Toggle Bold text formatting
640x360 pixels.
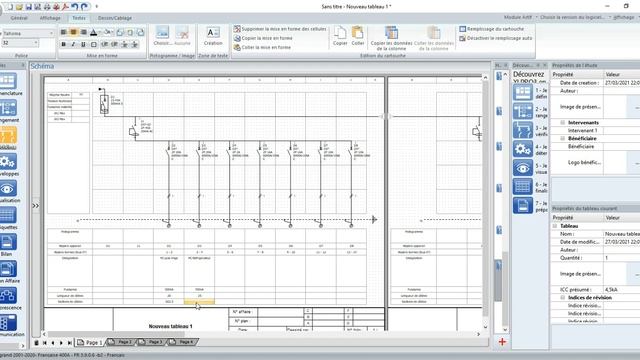64,44
